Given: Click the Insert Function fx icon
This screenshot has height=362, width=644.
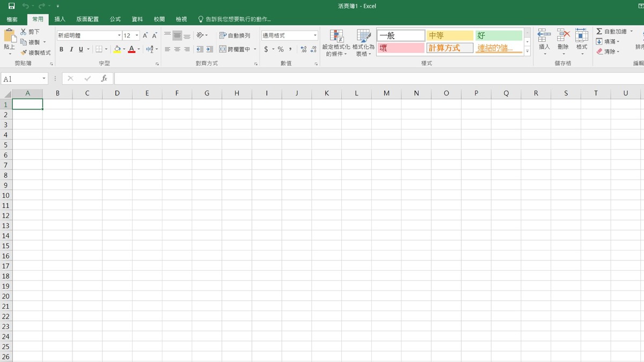Looking at the screenshot, I should coord(104,79).
